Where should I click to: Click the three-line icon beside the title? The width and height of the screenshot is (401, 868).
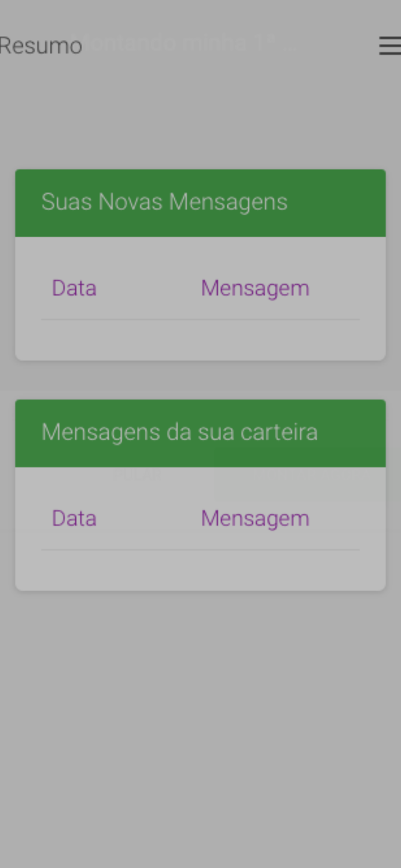[x=389, y=46]
